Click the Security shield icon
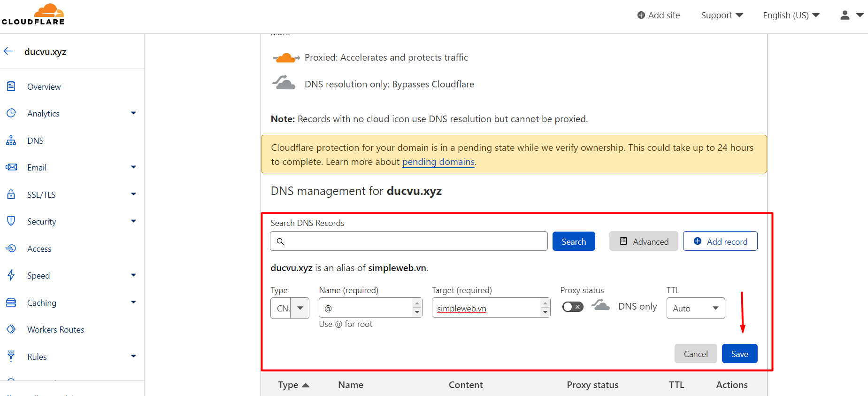Viewport: 868px width, 396px height. [x=11, y=221]
